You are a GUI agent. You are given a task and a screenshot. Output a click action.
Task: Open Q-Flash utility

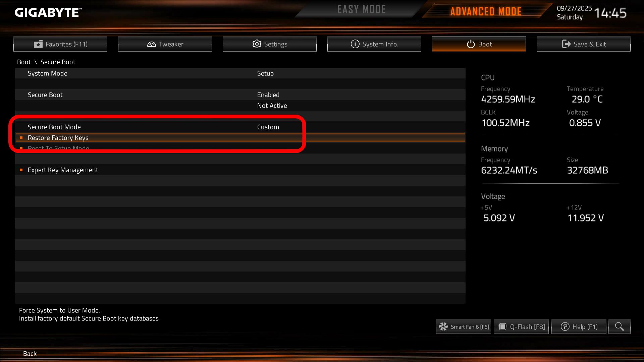[x=521, y=326]
